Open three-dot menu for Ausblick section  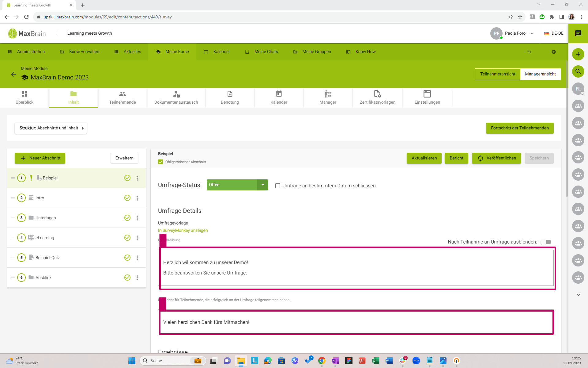[x=137, y=278]
